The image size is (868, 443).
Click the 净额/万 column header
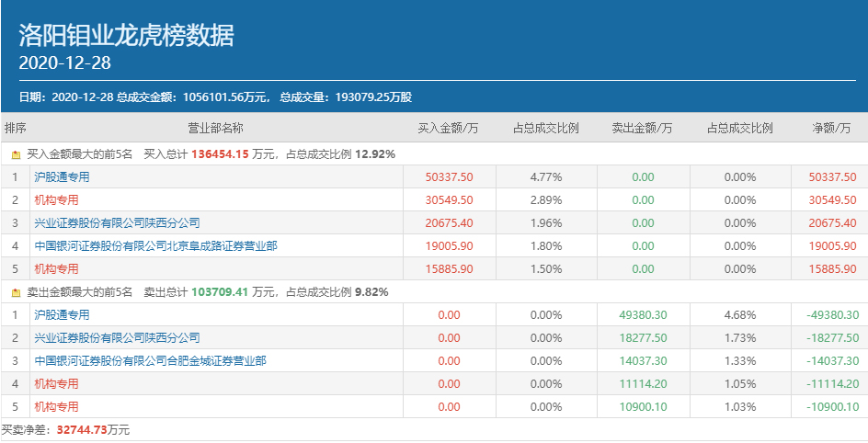pos(831,128)
